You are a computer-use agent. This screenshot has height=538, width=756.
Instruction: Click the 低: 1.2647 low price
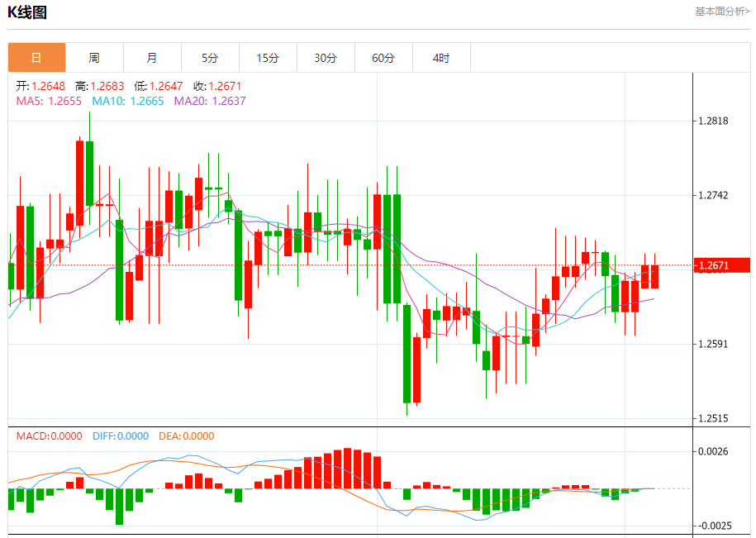(x=158, y=86)
